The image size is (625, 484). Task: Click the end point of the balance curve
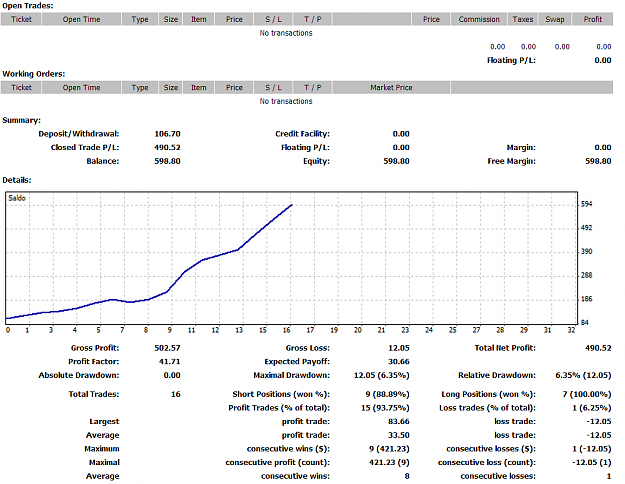(291, 205)
